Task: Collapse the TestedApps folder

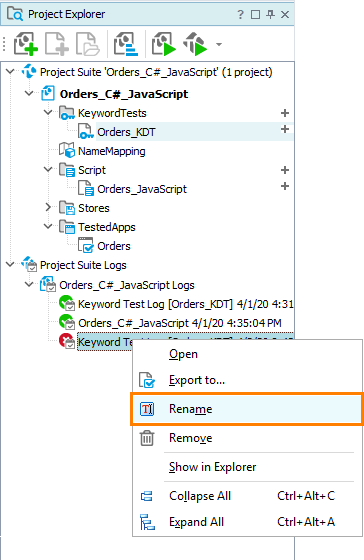Action: pos(48,226)
